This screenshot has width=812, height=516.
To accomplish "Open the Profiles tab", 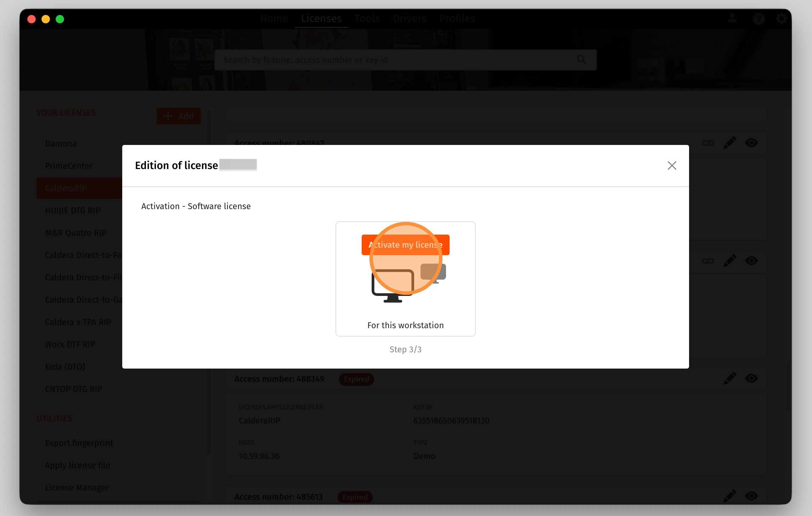I will click(457, 18).
